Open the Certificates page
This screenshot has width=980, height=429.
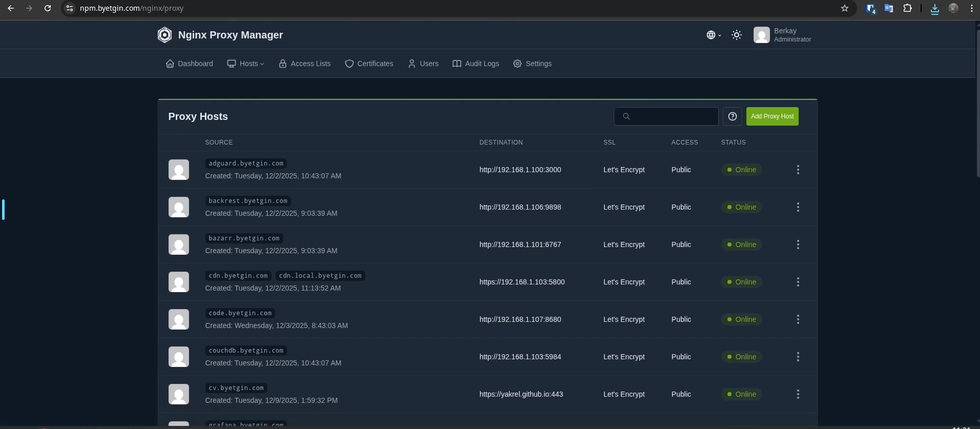369,64
